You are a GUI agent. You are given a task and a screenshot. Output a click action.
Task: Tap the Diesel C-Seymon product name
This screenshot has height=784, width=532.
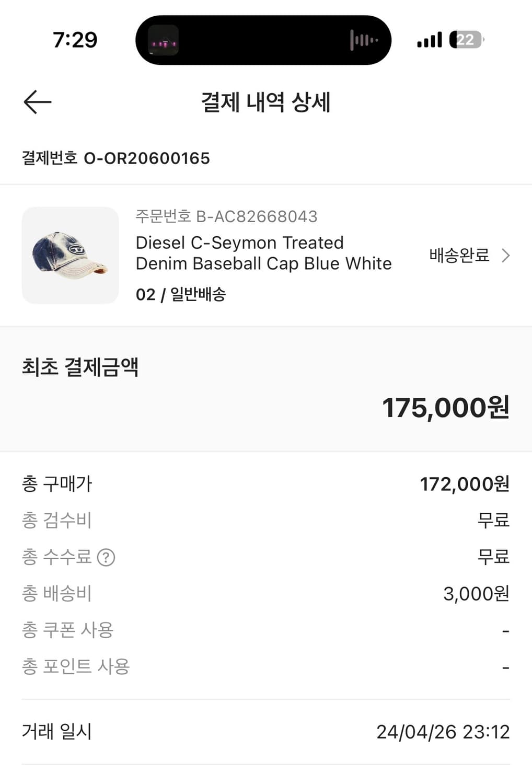point(263,253)
